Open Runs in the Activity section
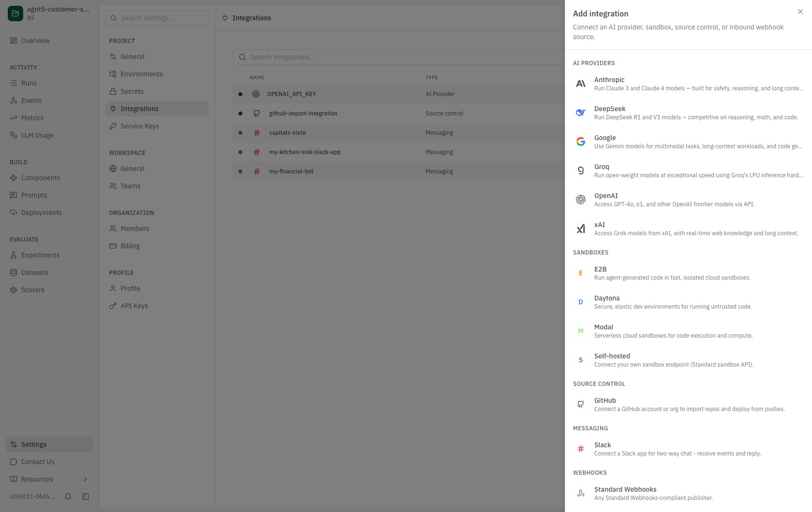 coord(49,83)
